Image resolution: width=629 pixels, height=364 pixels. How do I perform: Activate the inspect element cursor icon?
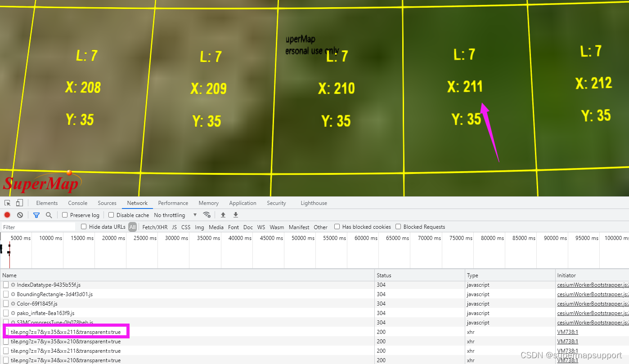coord(7,203)
